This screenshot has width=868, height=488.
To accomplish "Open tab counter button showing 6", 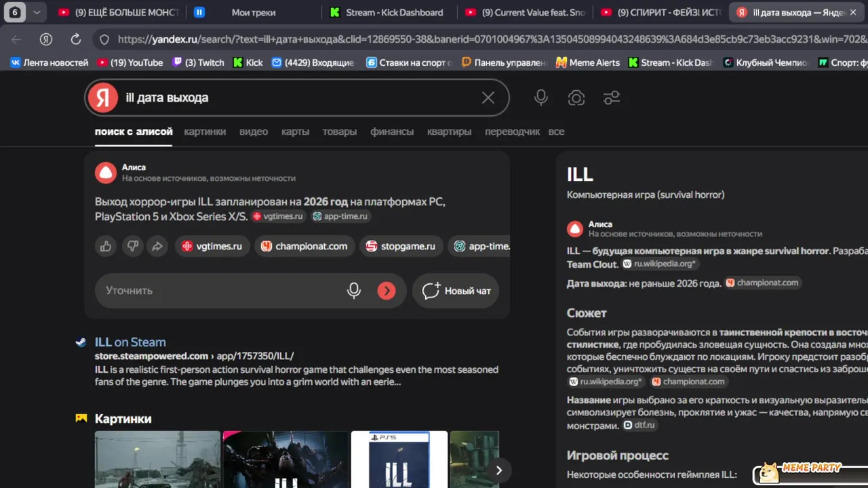I will 15,12.
